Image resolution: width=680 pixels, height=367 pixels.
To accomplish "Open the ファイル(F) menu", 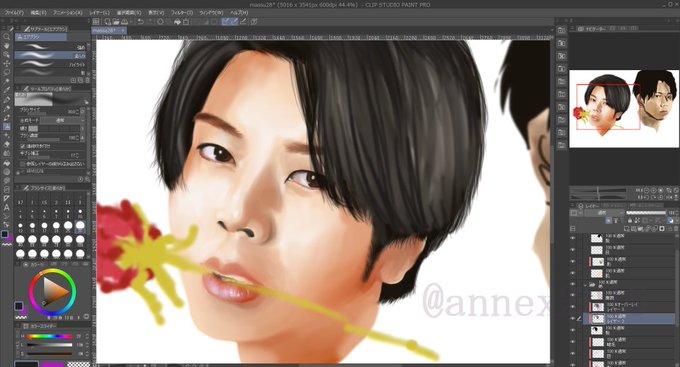I will coord(13,13).
